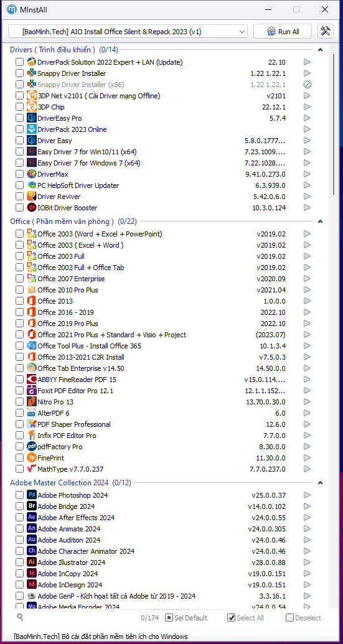The width and height of the screenshot is (343, 644).
Task: Click the Adobe Illustrator 2024 Ai icon
Action: point(32,562)
